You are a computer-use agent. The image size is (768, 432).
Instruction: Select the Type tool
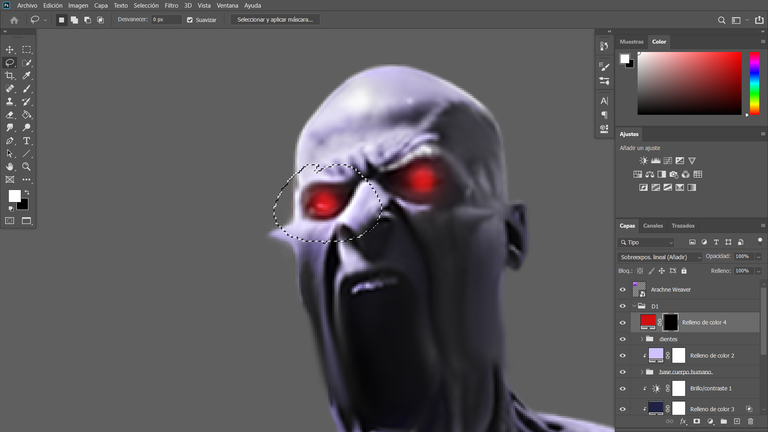26,141
